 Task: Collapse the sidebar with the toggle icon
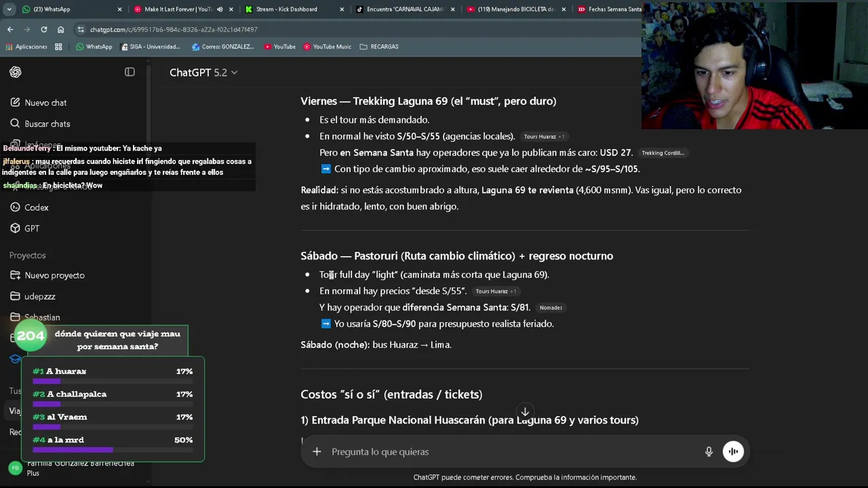pyautogui.click(x=130, y=72)
